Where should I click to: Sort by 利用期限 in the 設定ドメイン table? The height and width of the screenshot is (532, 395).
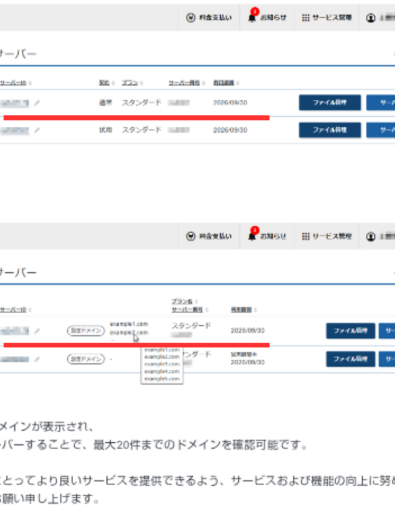(x=244, y=310)
